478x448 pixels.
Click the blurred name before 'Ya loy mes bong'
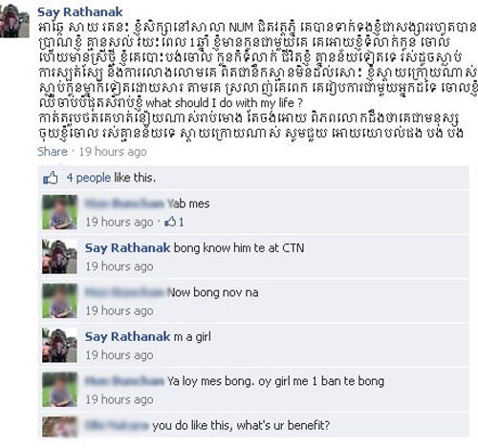point(124,381)
